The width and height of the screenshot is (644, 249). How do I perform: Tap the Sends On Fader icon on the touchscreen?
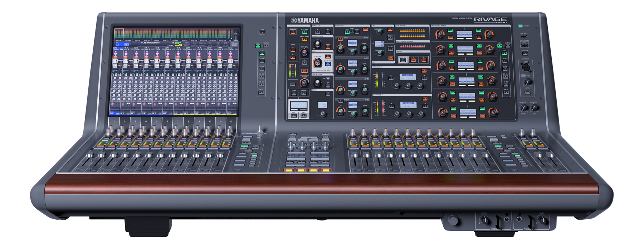[186, 44]
